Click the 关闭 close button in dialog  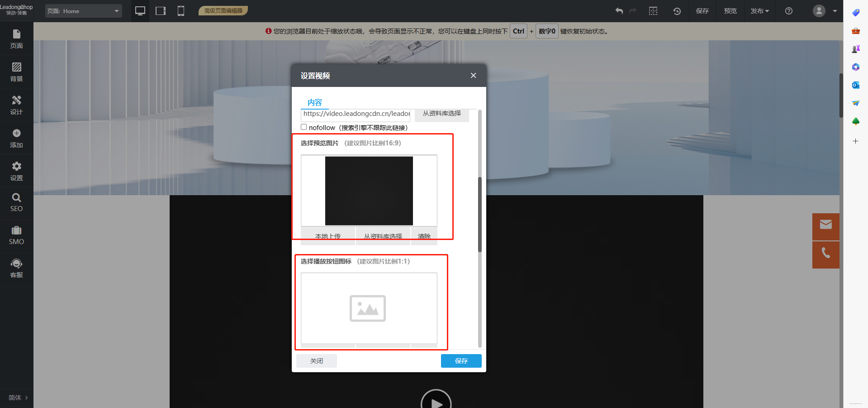coord(316,361)
